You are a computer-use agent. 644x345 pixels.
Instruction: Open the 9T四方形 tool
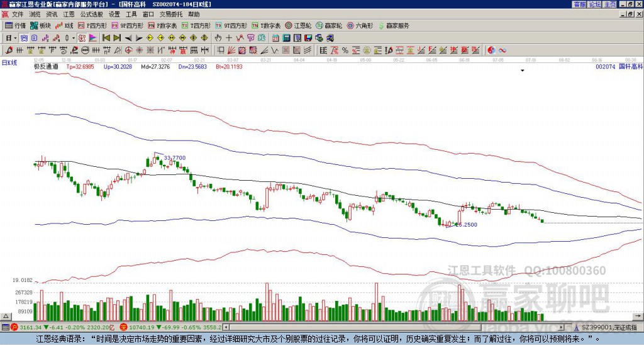click(231, 25)
